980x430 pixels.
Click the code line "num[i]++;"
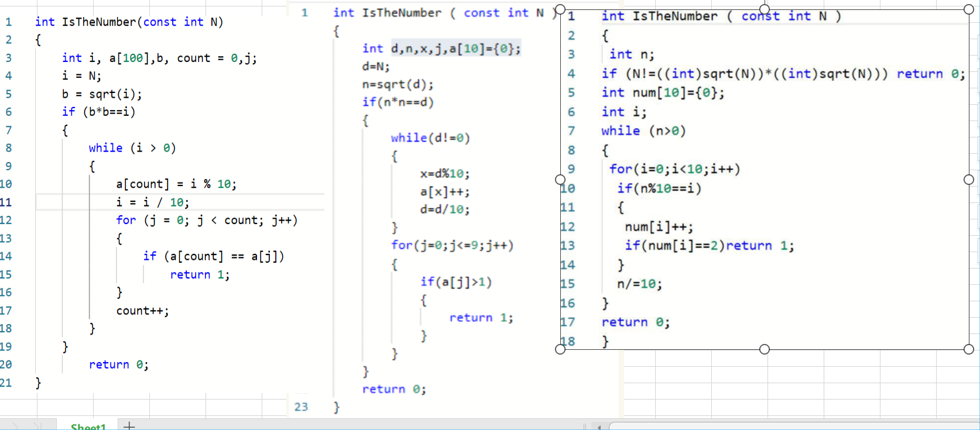[x=659, y=227]
